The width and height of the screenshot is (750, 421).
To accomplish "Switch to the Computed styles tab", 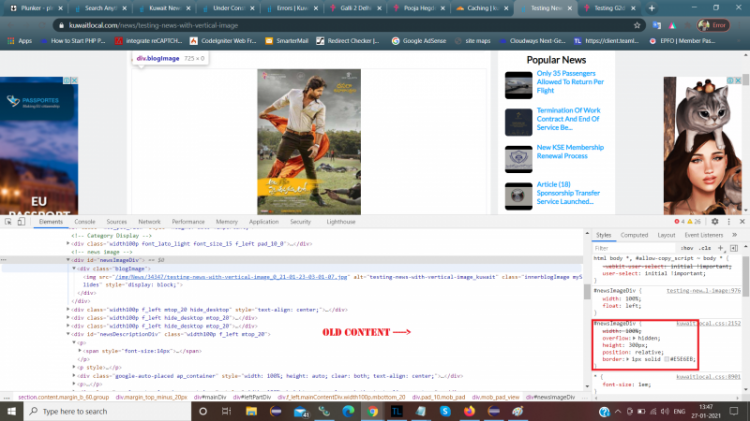I will [634, 235].
